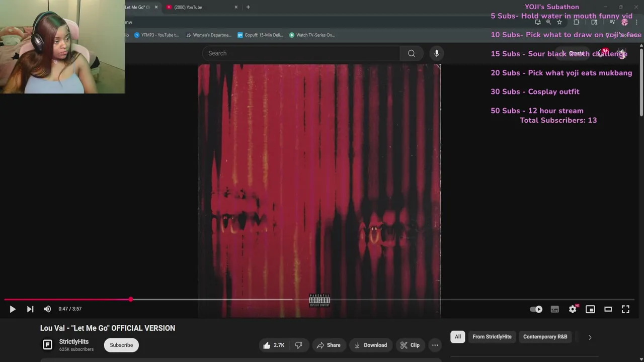
Task: Select the All filter chip
Action: pos(458,337)
